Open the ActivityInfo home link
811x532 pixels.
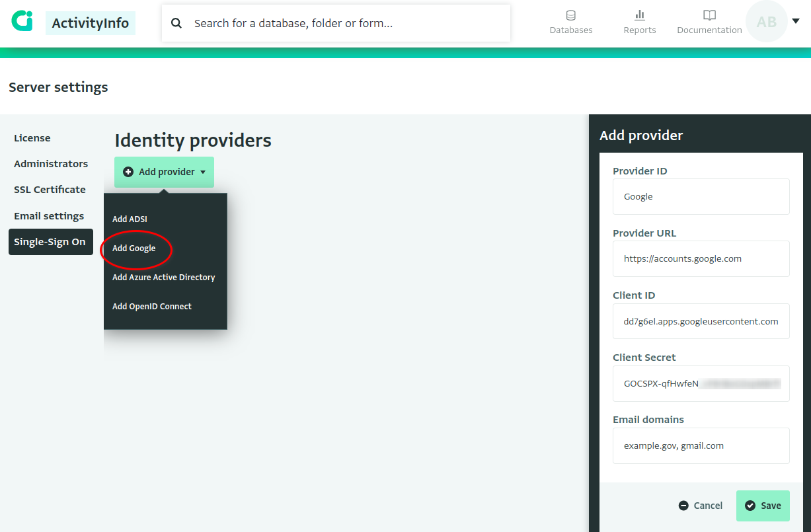91,23
